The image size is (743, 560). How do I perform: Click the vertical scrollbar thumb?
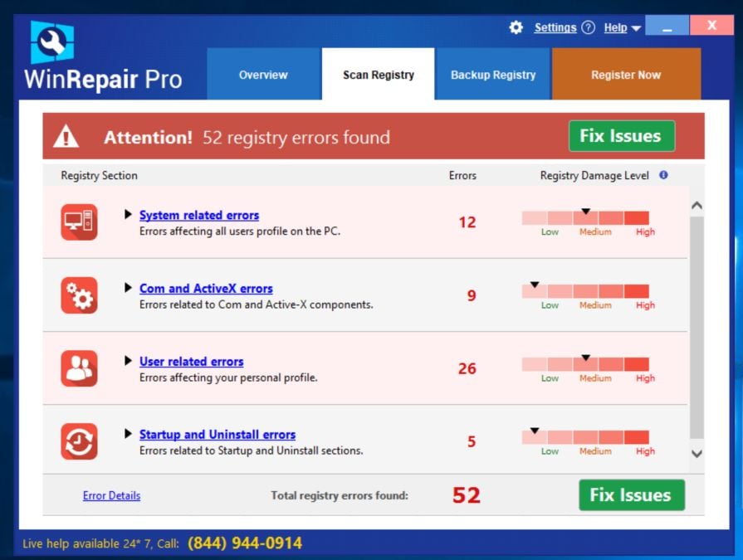click(x=697, y=328)
